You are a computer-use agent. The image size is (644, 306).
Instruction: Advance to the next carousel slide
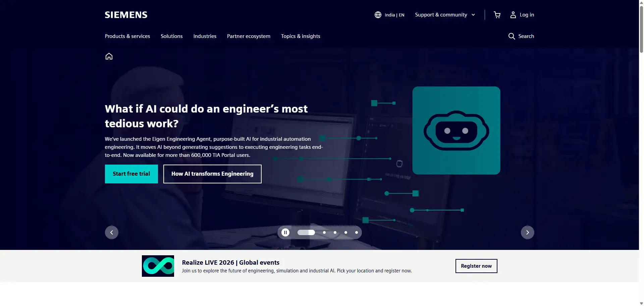(x=528, y=232)
